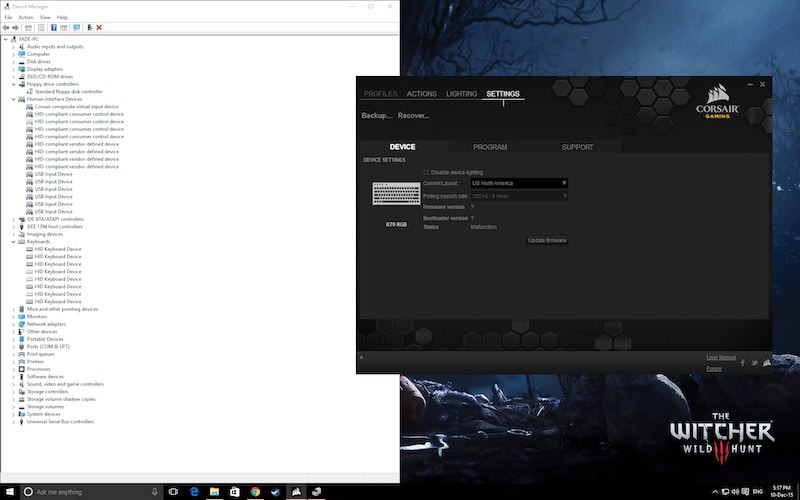
Task: Collapse the Floppy drive controllers node
Action: click(x=14, y=84)
